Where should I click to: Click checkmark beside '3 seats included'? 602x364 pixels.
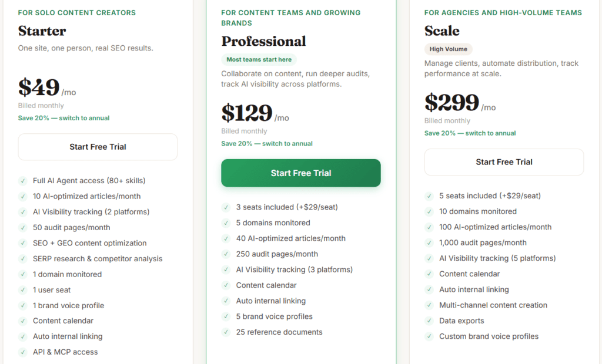pos(226,207)
